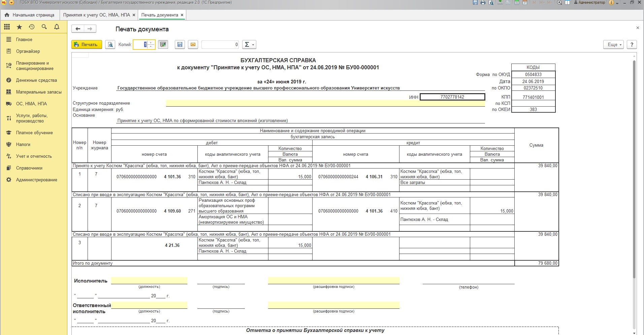The width and height of the screenshot is (644, 335).
Task: Click the M- memory subtract button
Action: (x=549, y=3)
